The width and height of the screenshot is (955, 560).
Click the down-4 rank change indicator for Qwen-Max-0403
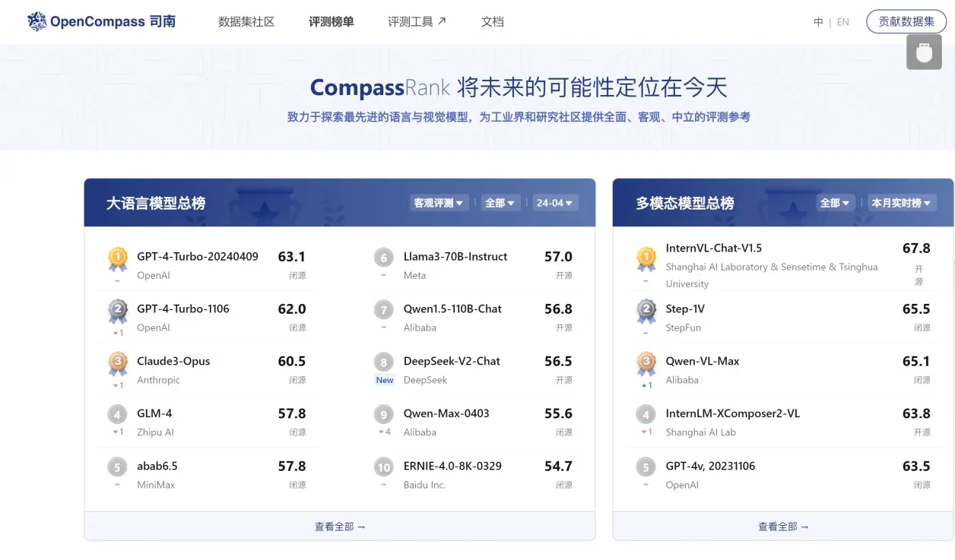(x=385, y=432)
